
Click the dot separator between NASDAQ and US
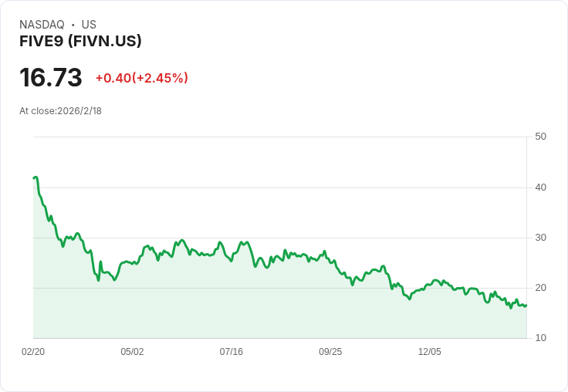73,25
